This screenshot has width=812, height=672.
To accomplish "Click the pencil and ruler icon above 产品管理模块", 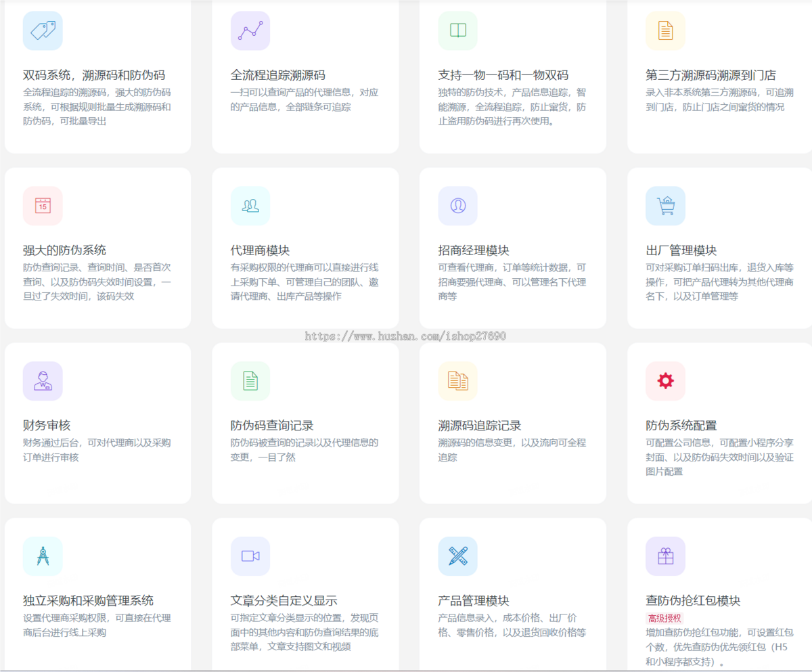I will click(x=458, y=556).
